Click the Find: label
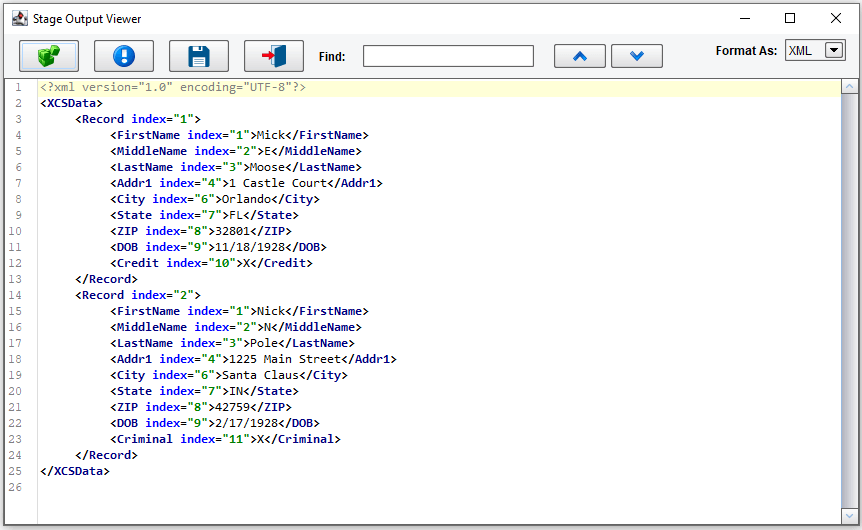This screenshot has width=862, height=530. coord(331,57)
